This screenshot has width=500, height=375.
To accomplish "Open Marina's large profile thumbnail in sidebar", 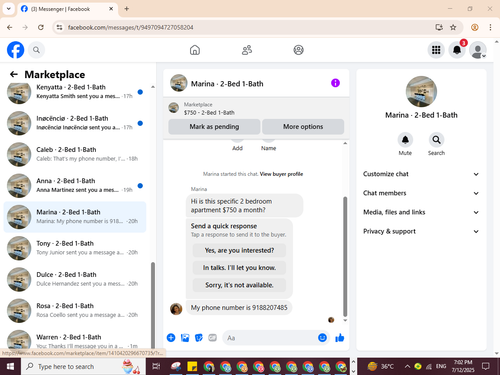I will click(x=421, y=91).
